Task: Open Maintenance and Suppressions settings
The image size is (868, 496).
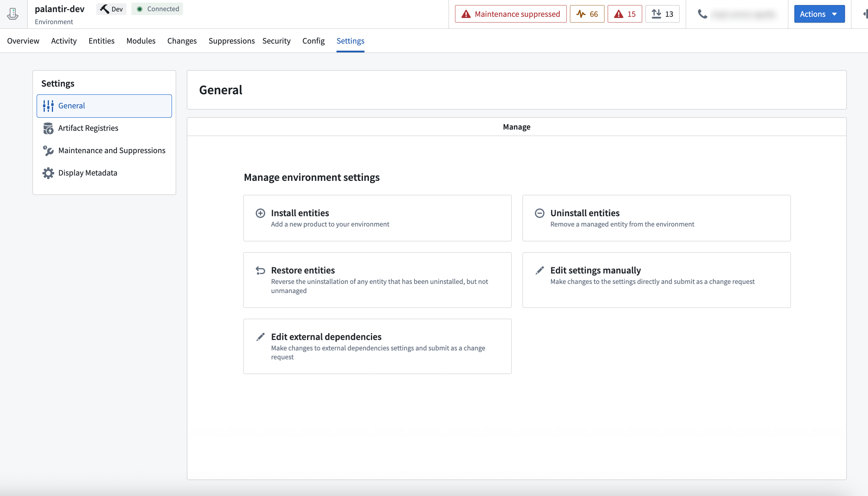Action: (111, 151)
